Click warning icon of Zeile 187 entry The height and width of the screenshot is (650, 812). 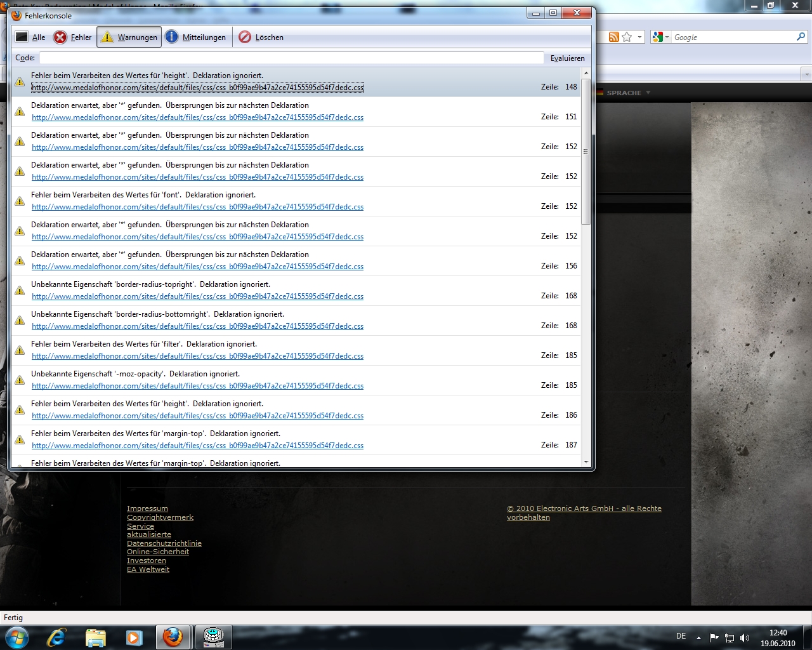point(20,439)
